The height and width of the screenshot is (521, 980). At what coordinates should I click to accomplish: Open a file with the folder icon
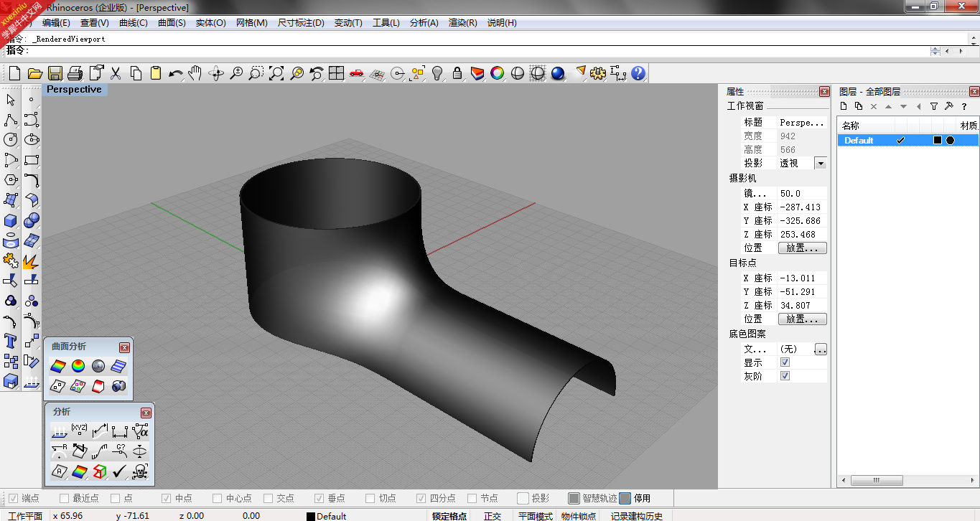[34, 73]
